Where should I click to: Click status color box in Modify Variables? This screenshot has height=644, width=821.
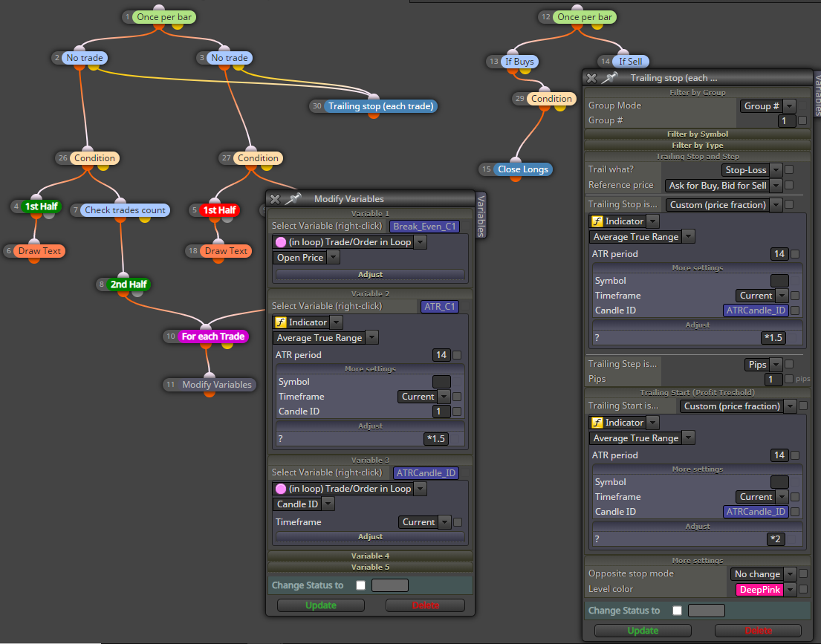tap(390, 585)
